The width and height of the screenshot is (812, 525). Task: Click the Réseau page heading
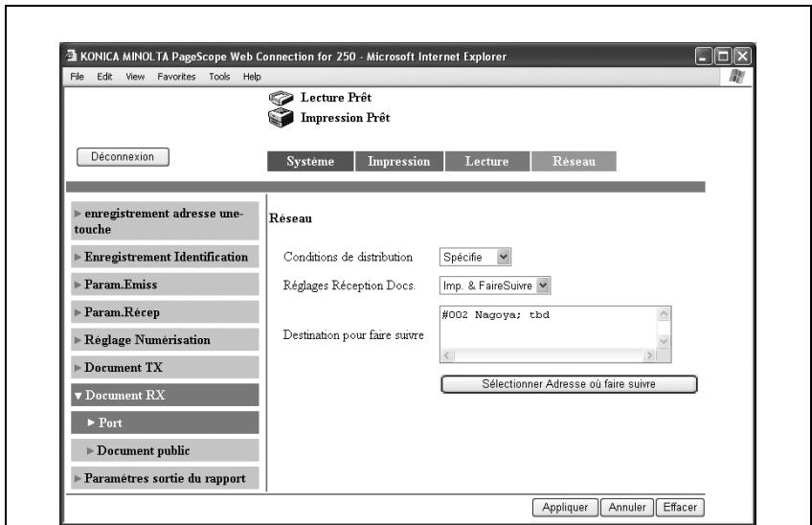click(x=290, y=218)
